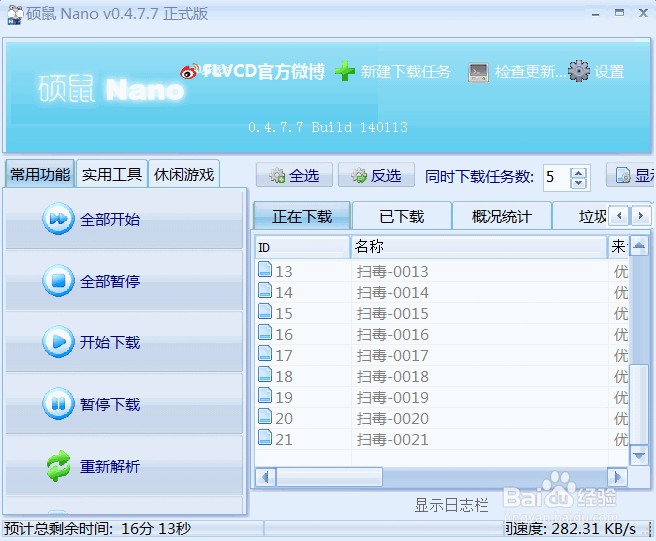
Task: Click the Weibo logo icon
Action: click(x=190, y=72)
